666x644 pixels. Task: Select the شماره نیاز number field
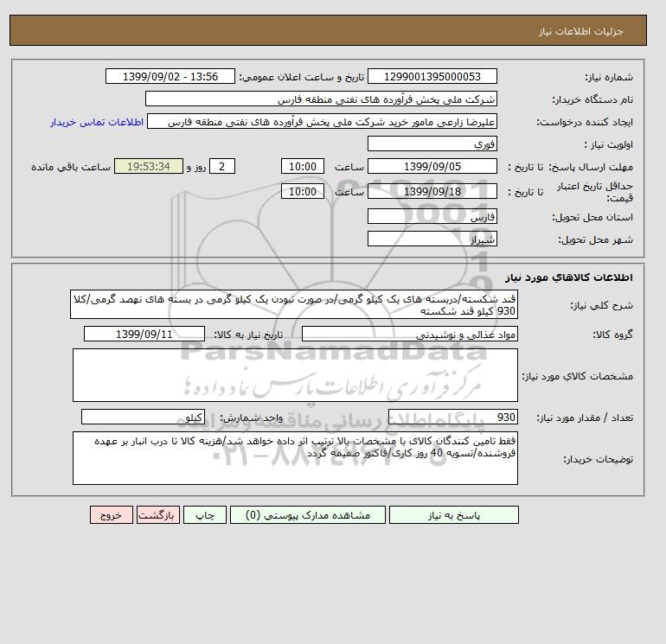pyautogui.click(x=432, y=76)
